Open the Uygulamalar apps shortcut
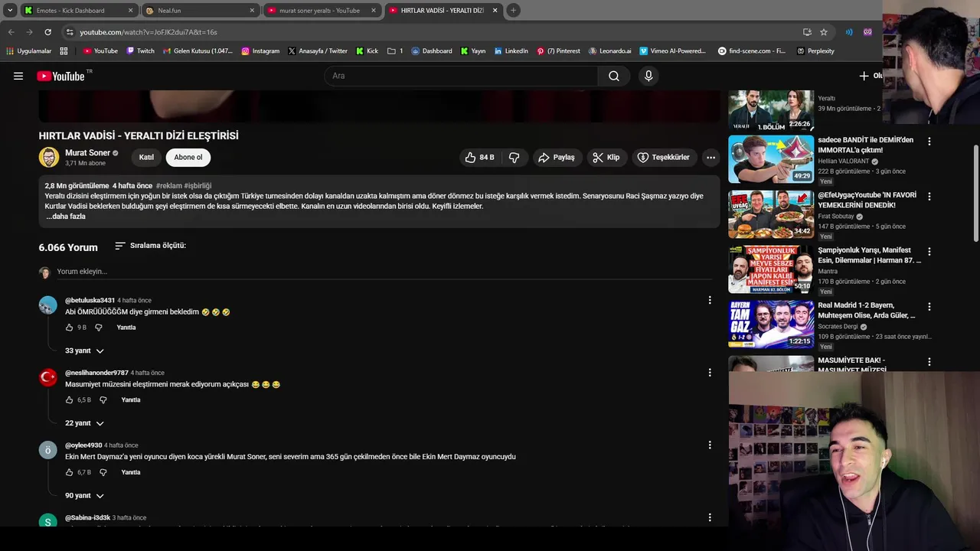This screenshot has width=980, height=551. click(x=28, y=51)
